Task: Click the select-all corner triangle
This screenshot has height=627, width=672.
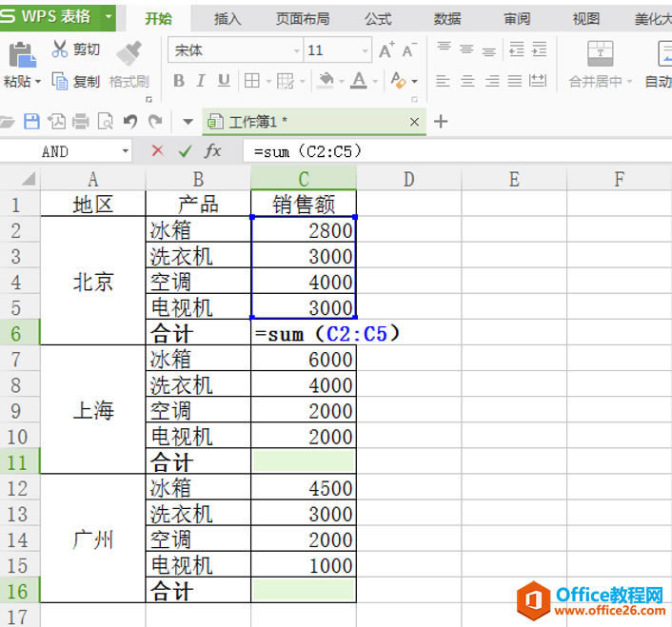Action: click(x=28, y=179)
